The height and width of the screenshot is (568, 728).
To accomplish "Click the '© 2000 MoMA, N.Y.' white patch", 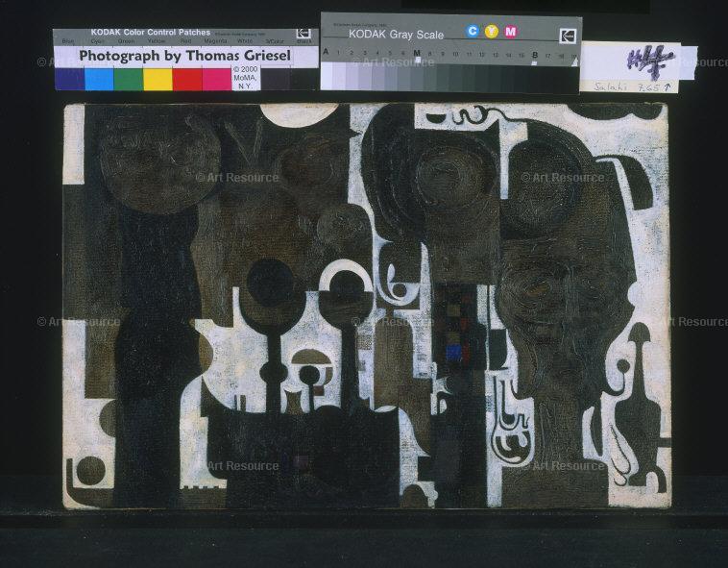I will coord(246,78).
